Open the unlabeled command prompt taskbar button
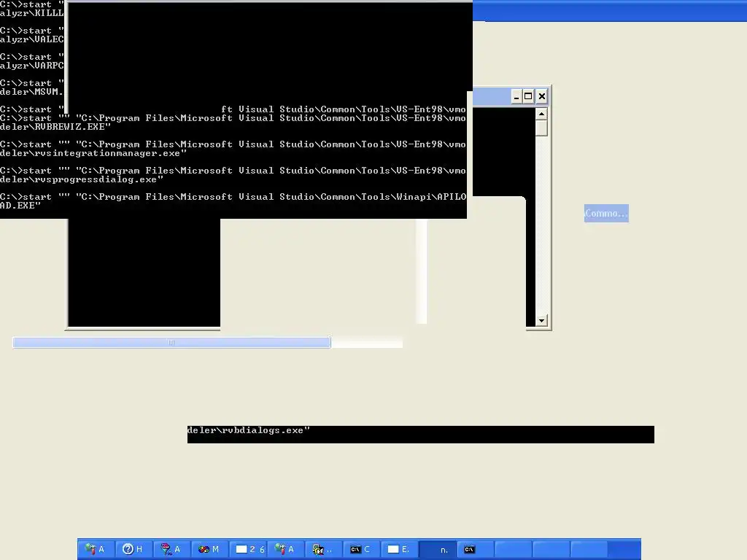 click(476, 549)
